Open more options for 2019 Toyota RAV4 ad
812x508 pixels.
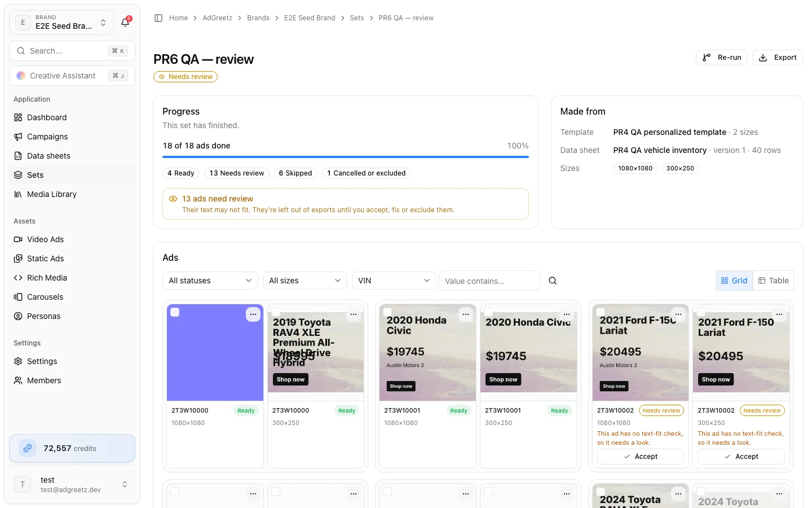pyautogui.click(x=354, y=314)
